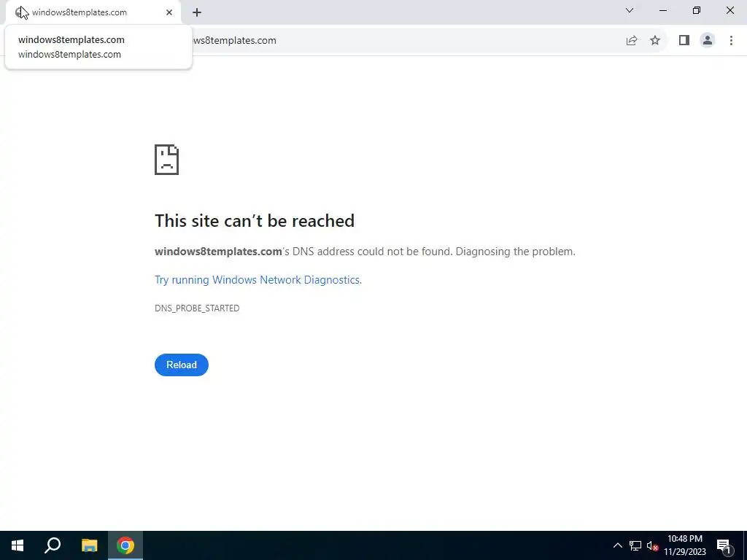Expand the tab search chevron
Screen dimensions: 747x560
630,10
